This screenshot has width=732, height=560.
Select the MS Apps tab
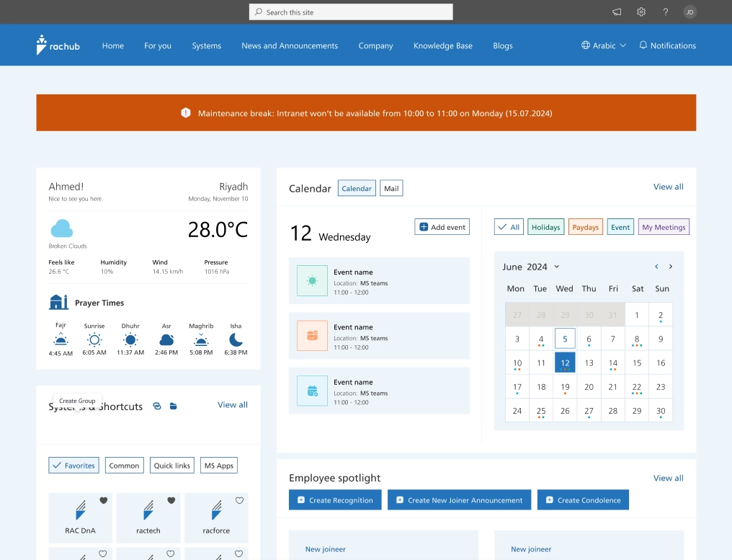[219, 465]
